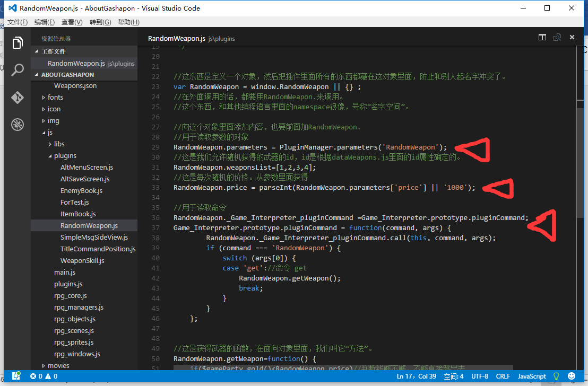
Task: Change language mode JavaScript
Action: tap(532, 376)
